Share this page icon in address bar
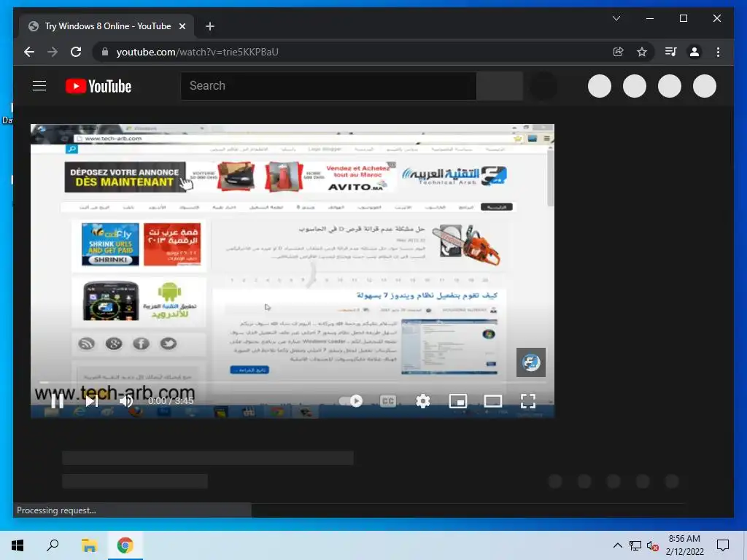 (619, 52)
